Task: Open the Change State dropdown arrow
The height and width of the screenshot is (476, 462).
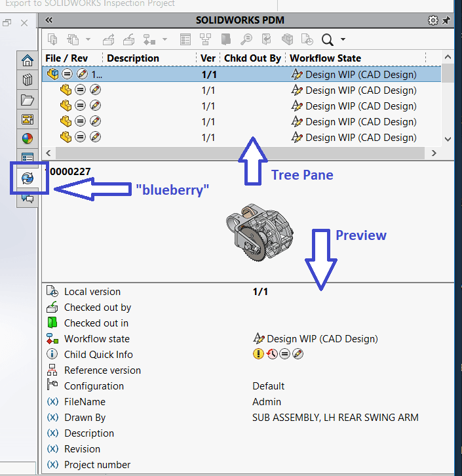Action: point(164,39)
